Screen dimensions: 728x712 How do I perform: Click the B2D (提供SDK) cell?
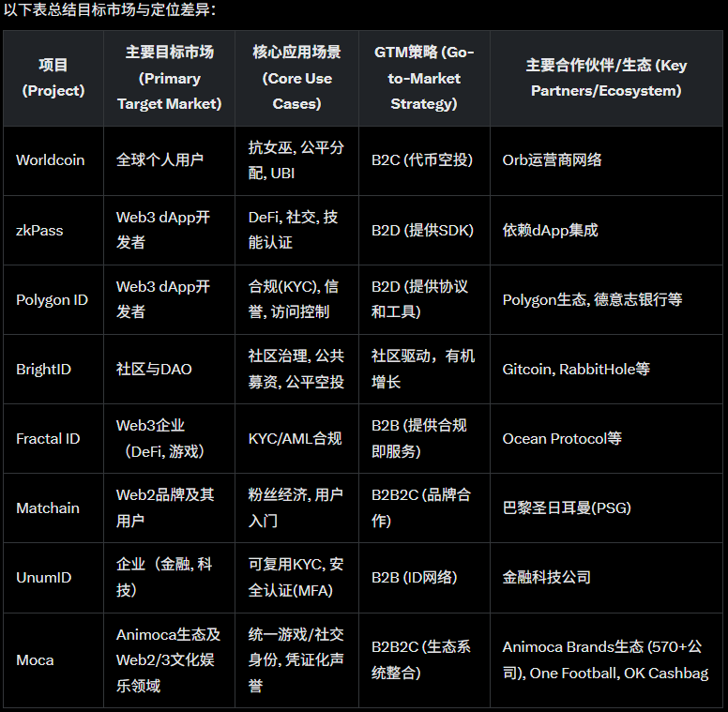[x=424, y=230]
